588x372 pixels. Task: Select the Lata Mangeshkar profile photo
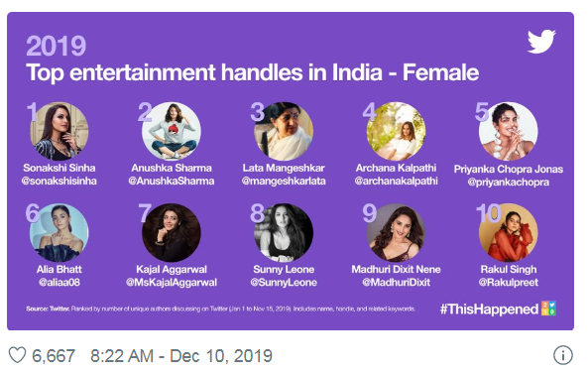pyautogui.click(x=284, y=131)
